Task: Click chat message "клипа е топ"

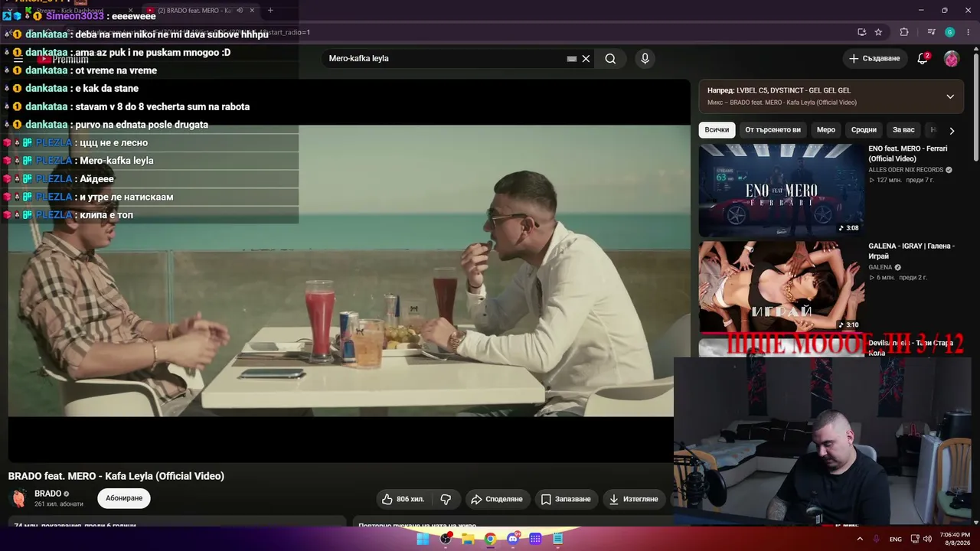Action: pyautogui.click(x=106, y=215)
